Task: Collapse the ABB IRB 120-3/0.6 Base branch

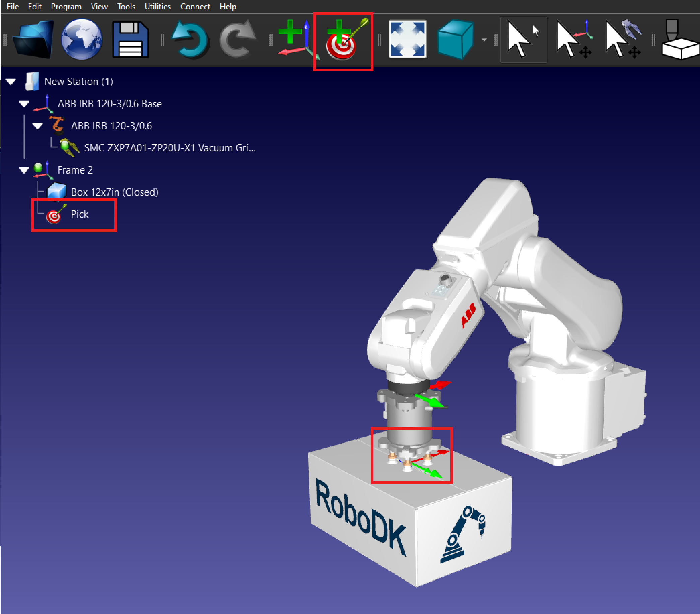Action: [24, 104]
